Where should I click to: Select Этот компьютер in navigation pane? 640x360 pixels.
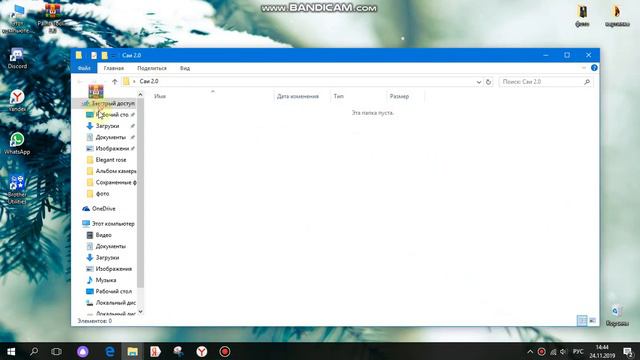pos(108,224)
